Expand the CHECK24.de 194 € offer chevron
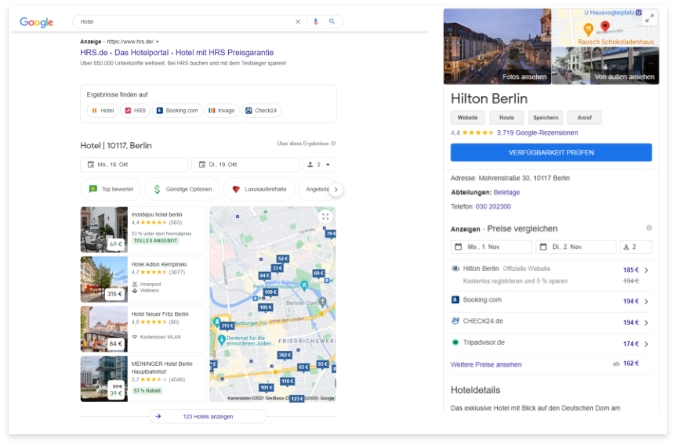The image size is (676, 446). pos(646,323)
